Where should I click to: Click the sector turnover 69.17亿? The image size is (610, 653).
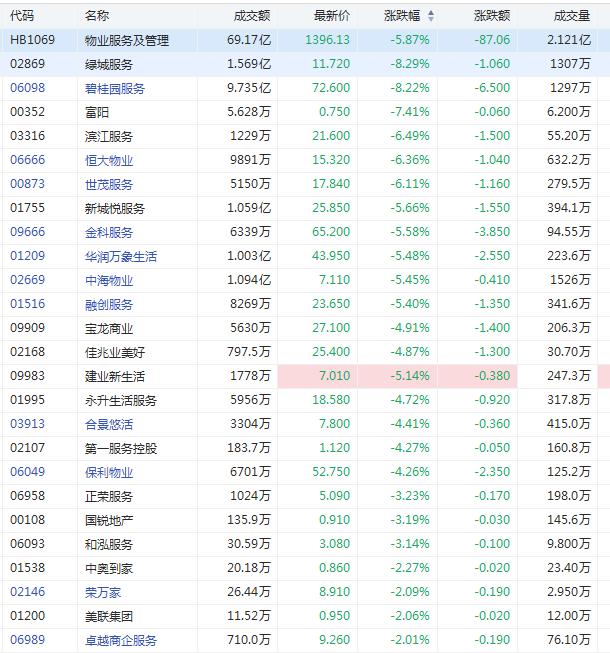(x=249, y=40)
